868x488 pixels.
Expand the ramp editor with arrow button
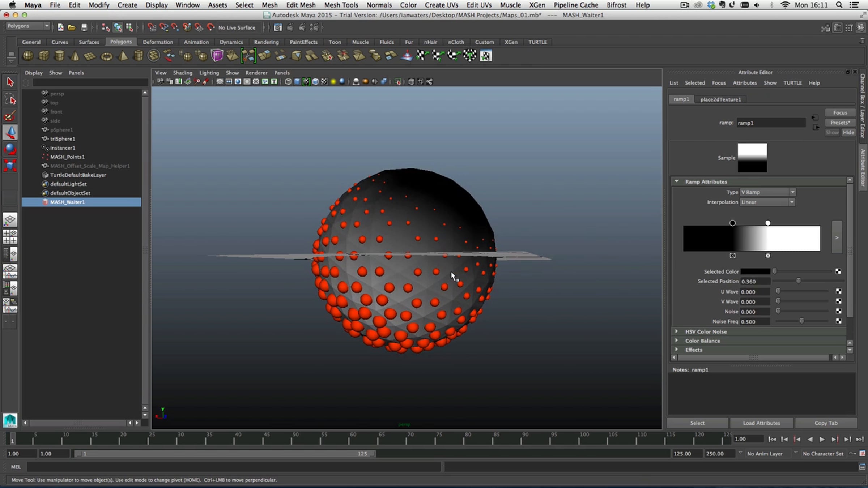[837, 237]
